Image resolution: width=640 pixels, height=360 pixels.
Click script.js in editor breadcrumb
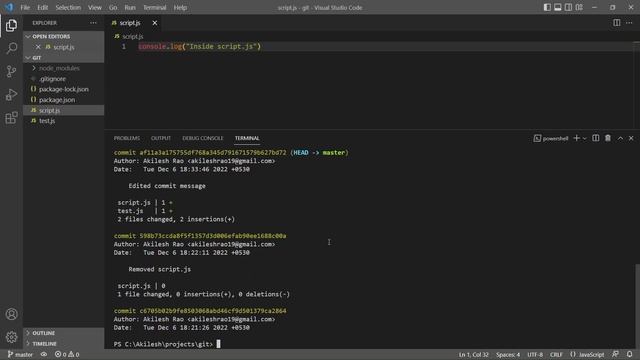click(x=132, y=36)
